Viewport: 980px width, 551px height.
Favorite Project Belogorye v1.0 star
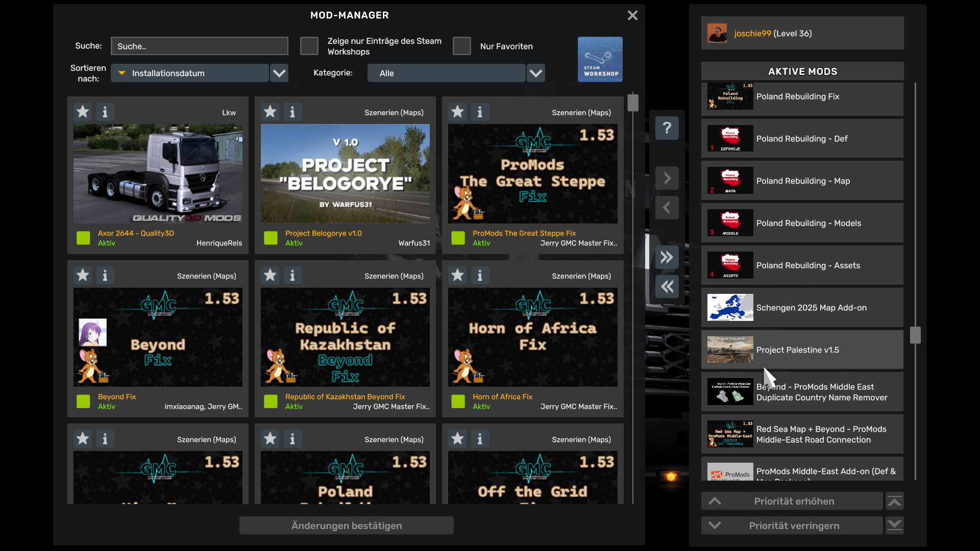click(270, 112)
